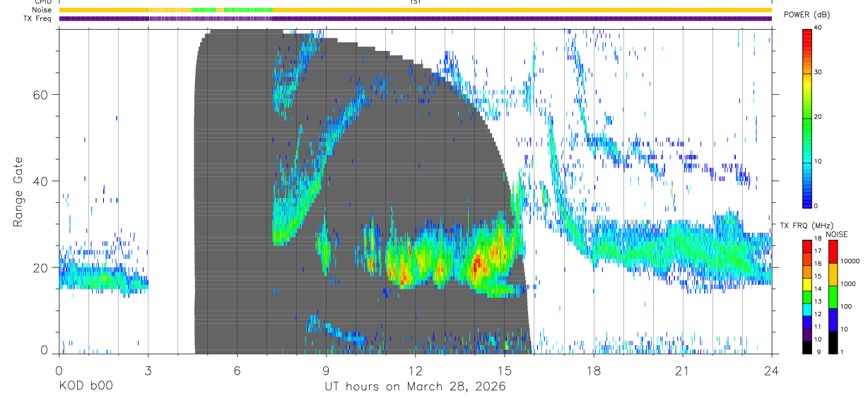
Task: Click the 24 hour tick on the UT axis
Action: click(x=771, y=371)
